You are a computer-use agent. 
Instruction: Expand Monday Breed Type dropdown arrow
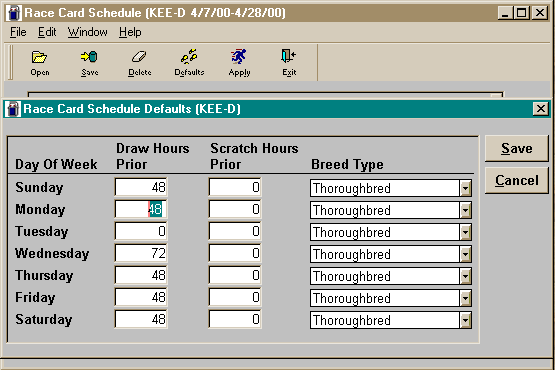pos(465,210)
